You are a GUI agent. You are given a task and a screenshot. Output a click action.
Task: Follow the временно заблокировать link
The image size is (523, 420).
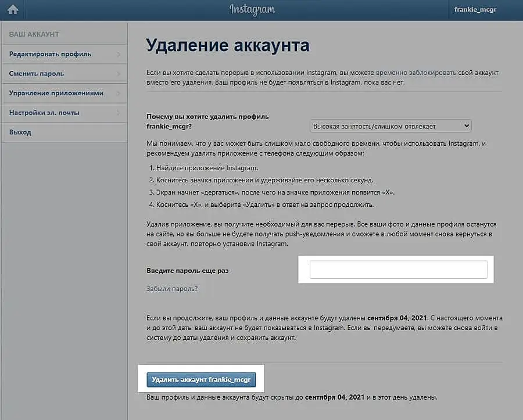[x=415, y=73]
